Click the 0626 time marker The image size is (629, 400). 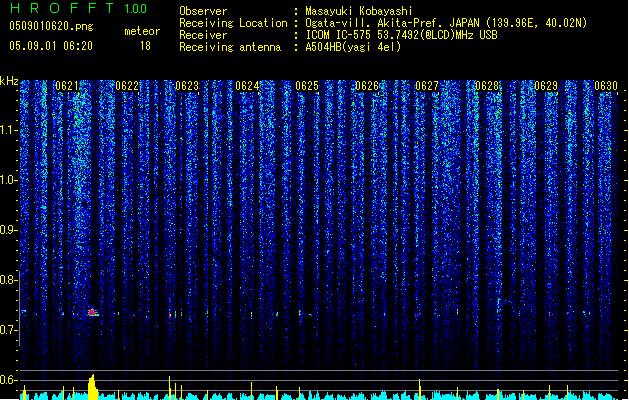(367, 86)
